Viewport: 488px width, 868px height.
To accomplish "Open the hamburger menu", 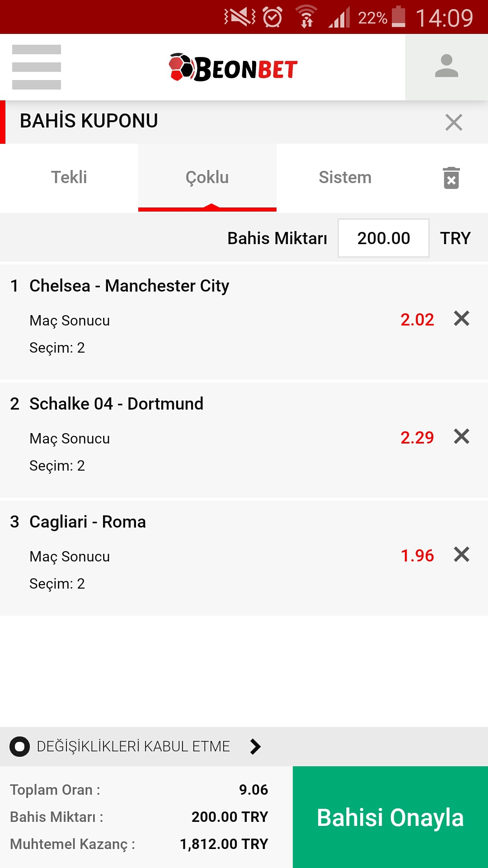I will coord(37,67).
